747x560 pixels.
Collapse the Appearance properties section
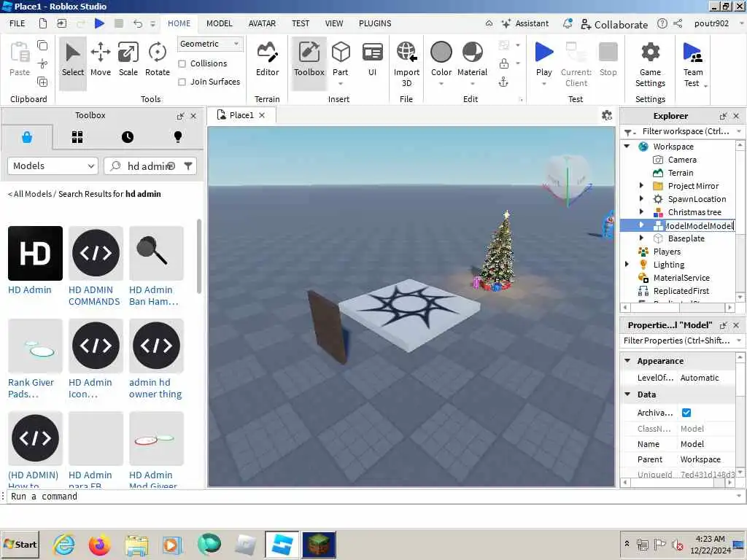point(627,361)
